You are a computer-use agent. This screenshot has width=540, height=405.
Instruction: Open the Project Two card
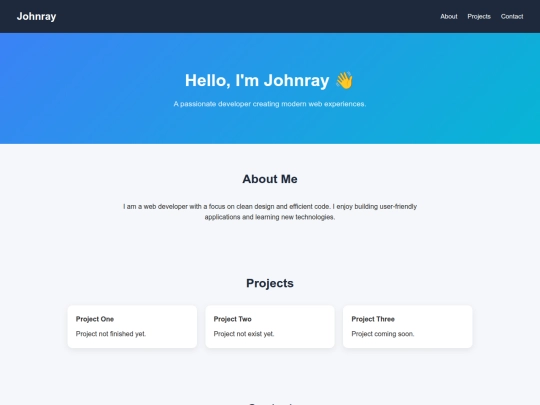click(270, 326)
